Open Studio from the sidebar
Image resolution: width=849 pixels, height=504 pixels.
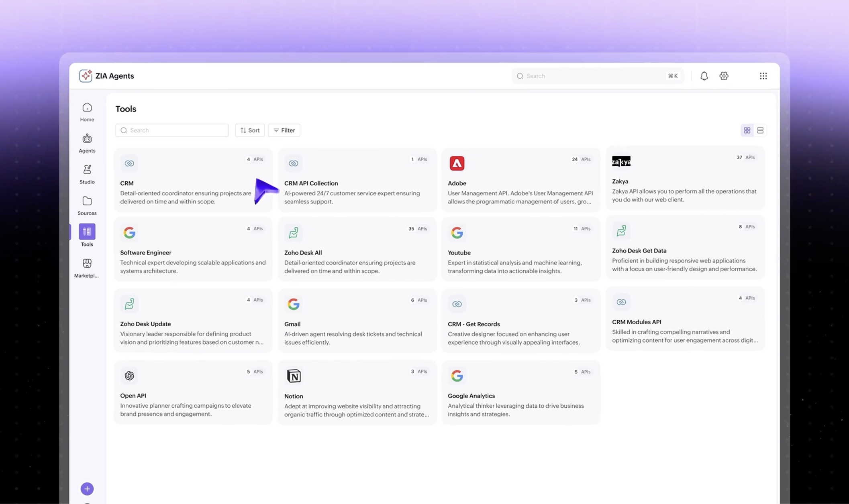point(87,174)
